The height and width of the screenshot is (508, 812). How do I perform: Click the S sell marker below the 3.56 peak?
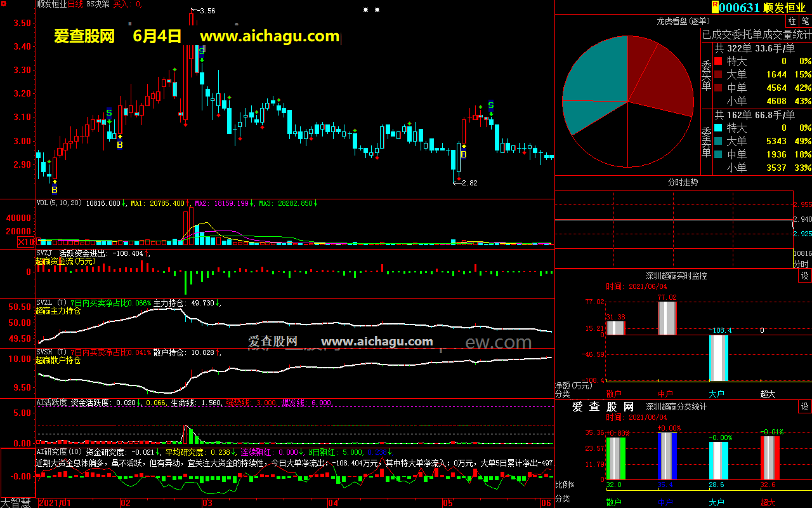point(202,51)
